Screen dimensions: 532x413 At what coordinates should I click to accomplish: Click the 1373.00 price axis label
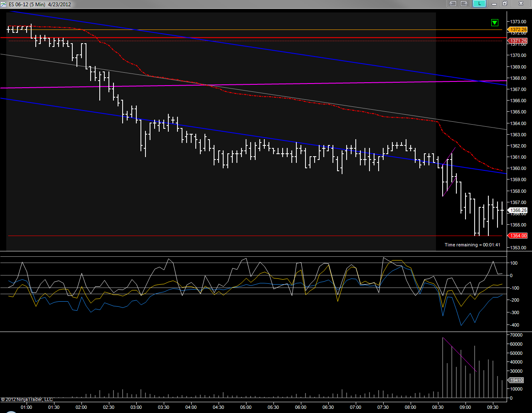tap(518, 22)
